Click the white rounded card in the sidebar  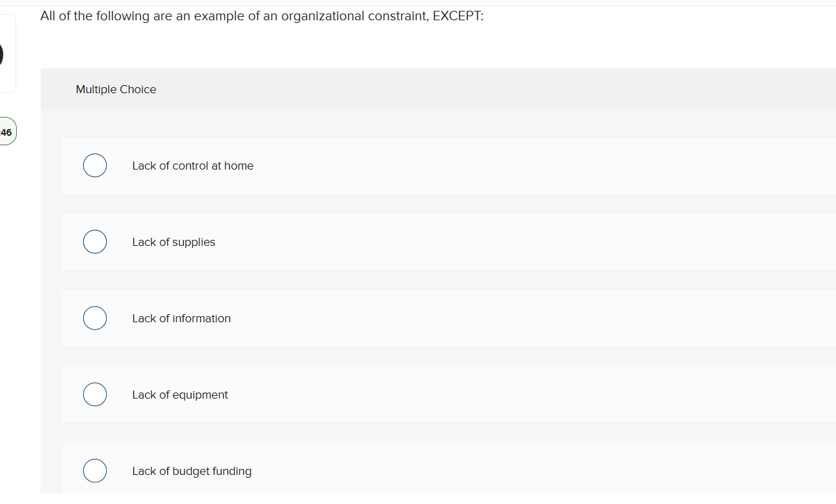coord(7,53)
